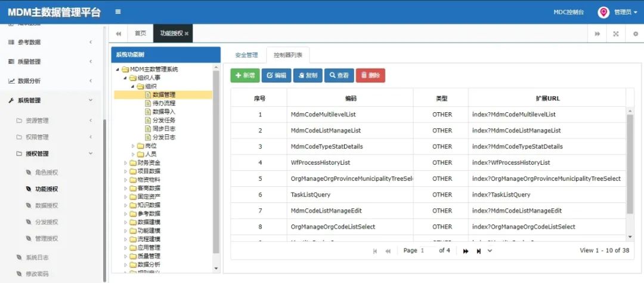Image resolution: width=644 pixels, height=283 pixels.
Task: Click the 应用管理 folder icon
Action: (132, 248)
